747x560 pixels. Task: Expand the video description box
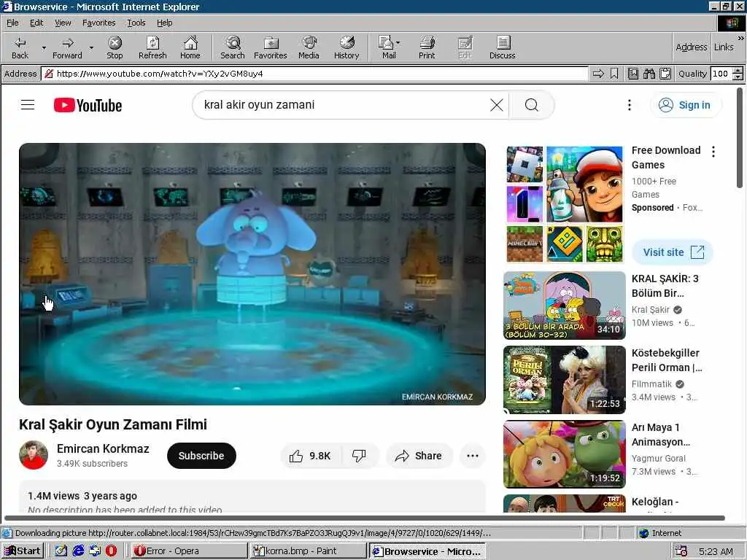(252, 497)
